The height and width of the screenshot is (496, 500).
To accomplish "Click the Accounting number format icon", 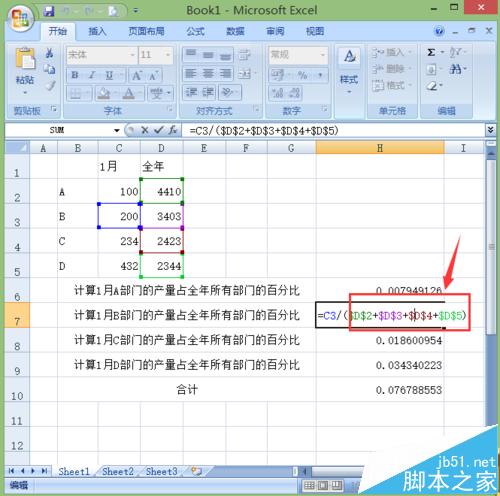I will click(x=277, y=75).
